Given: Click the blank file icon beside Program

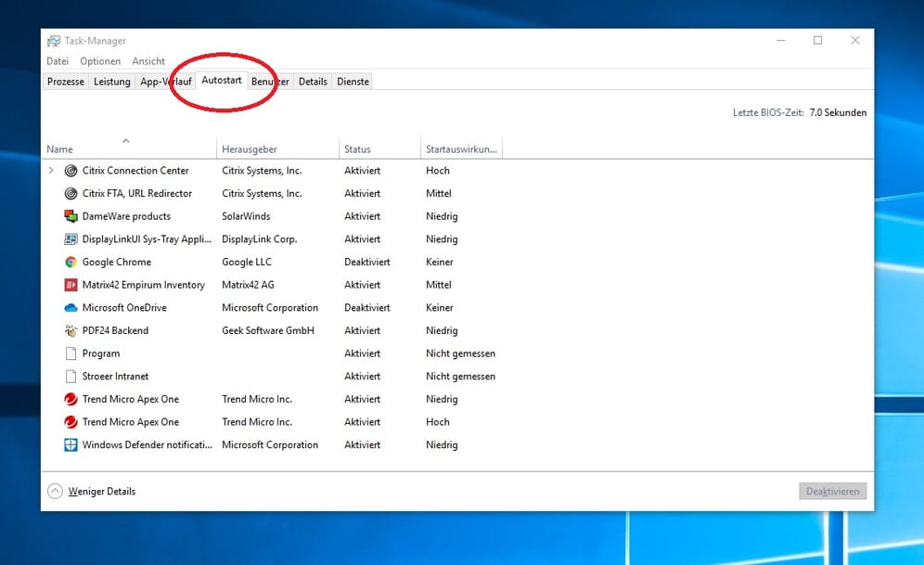Looking at the screenshot, I should tap(71, 353).
